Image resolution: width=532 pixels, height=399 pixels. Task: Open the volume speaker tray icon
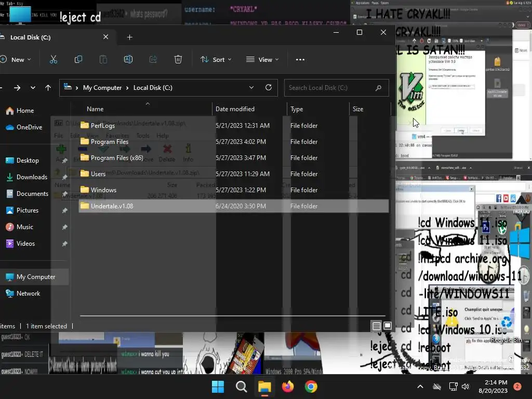point(465,387)
